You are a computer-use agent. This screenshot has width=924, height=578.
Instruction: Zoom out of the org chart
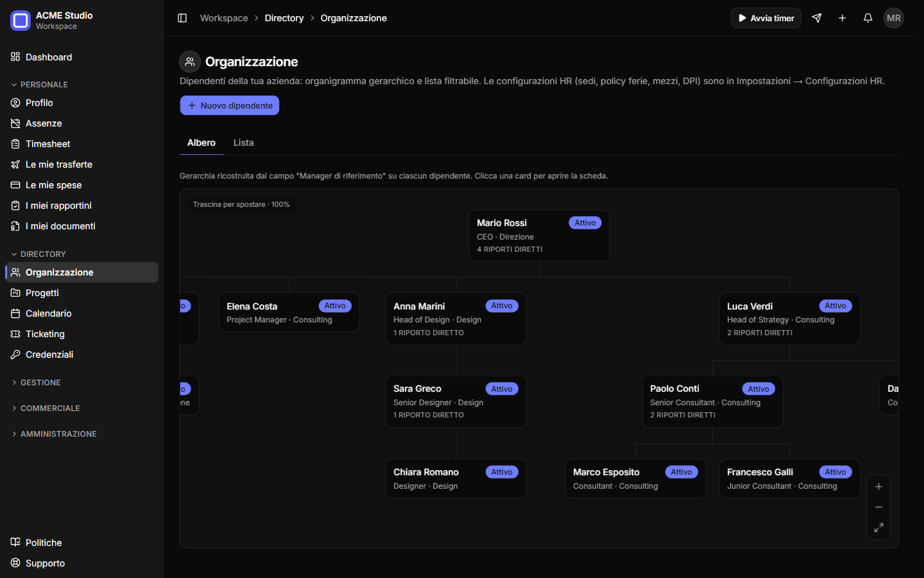click(878, 507)
